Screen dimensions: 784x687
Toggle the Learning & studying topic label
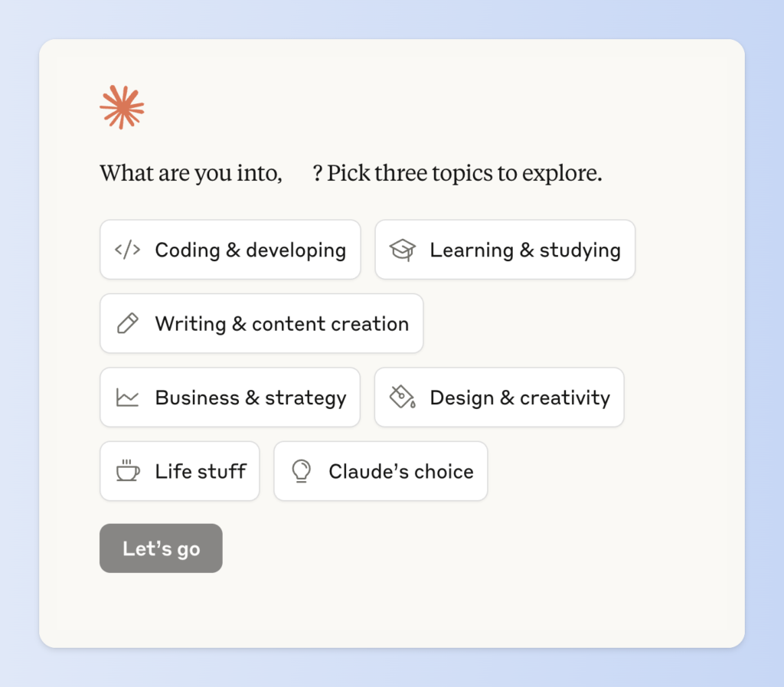pyautogui.click(x=525, y=250)
